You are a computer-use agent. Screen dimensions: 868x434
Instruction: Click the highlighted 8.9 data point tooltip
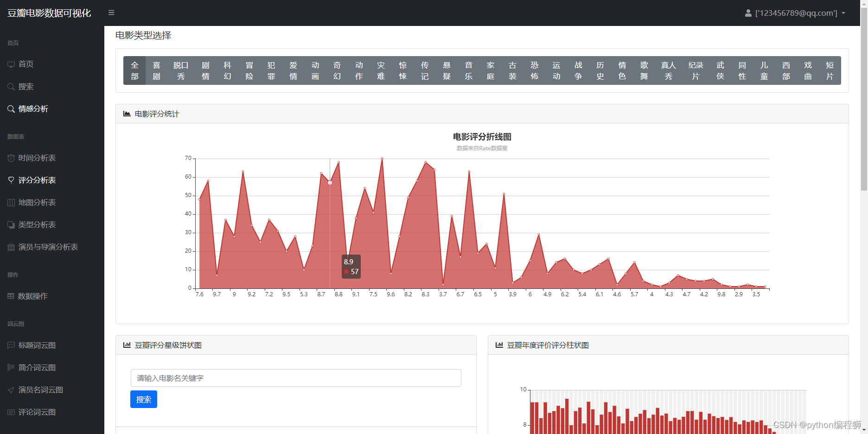click(351, 267)
